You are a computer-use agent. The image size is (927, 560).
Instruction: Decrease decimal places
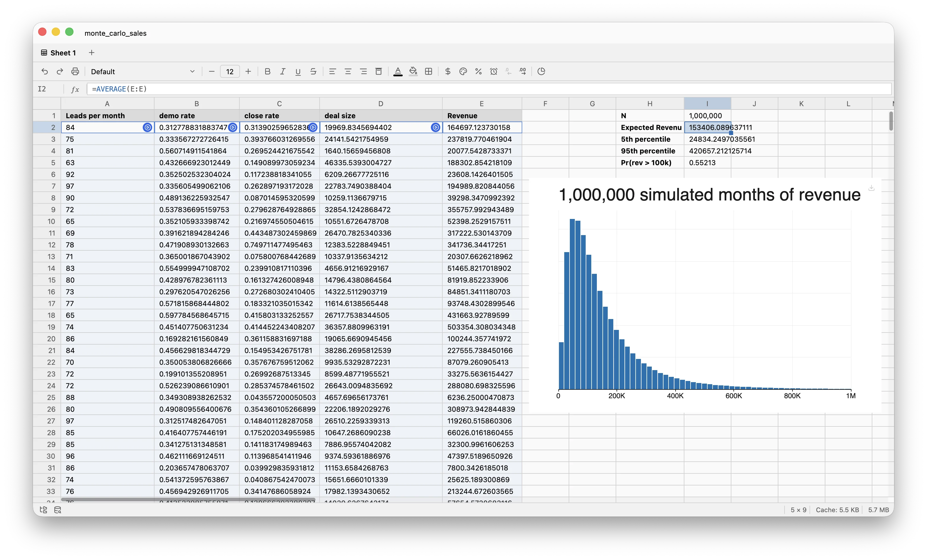(508, 71)
